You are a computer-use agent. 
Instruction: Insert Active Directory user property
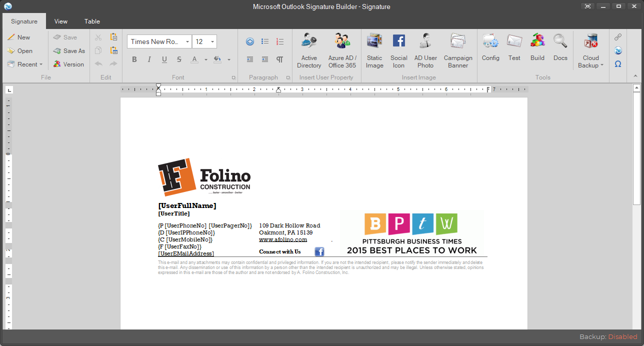click(309, 50)
